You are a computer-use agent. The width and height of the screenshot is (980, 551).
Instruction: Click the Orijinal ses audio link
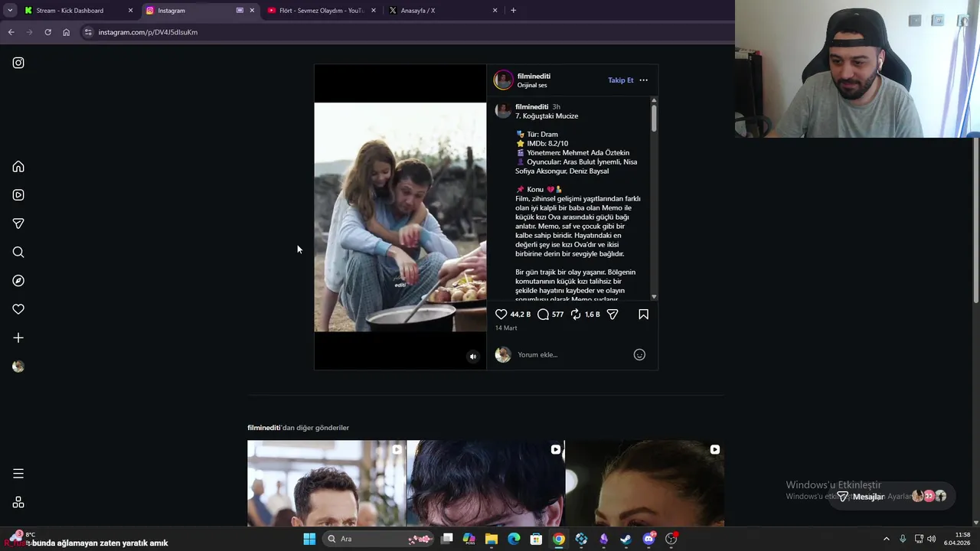532,85
